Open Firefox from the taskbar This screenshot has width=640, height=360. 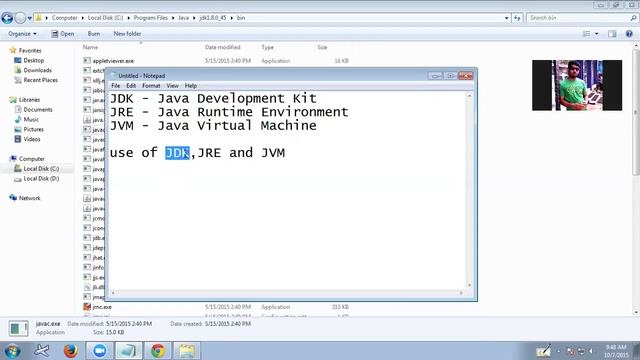[71, 351]
